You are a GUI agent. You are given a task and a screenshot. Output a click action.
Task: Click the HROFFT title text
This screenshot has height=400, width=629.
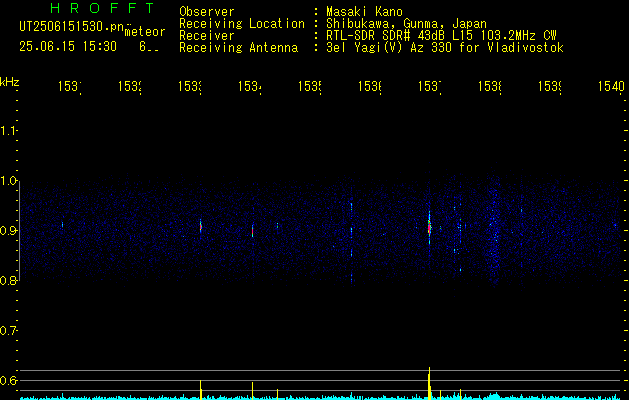tap(103, 8)
